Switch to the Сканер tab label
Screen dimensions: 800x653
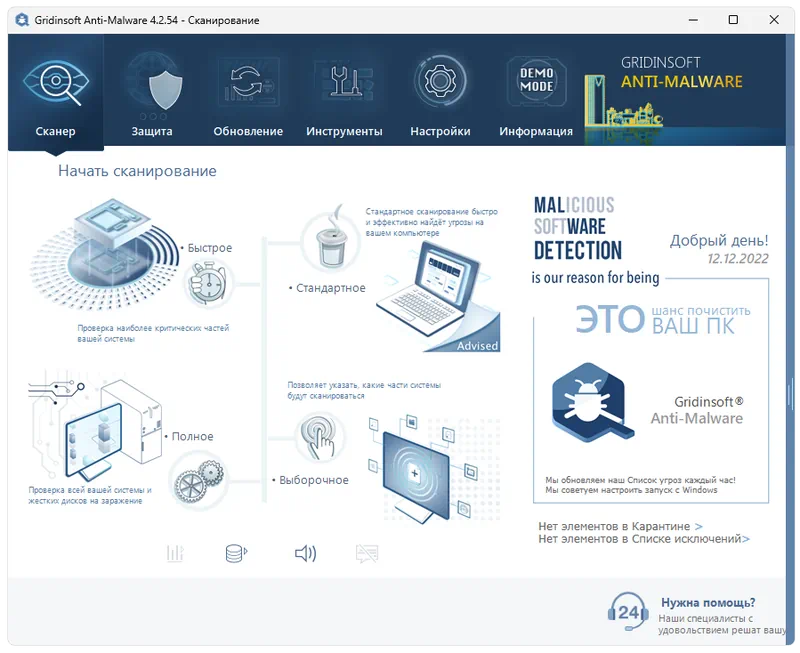pos(56,131)
